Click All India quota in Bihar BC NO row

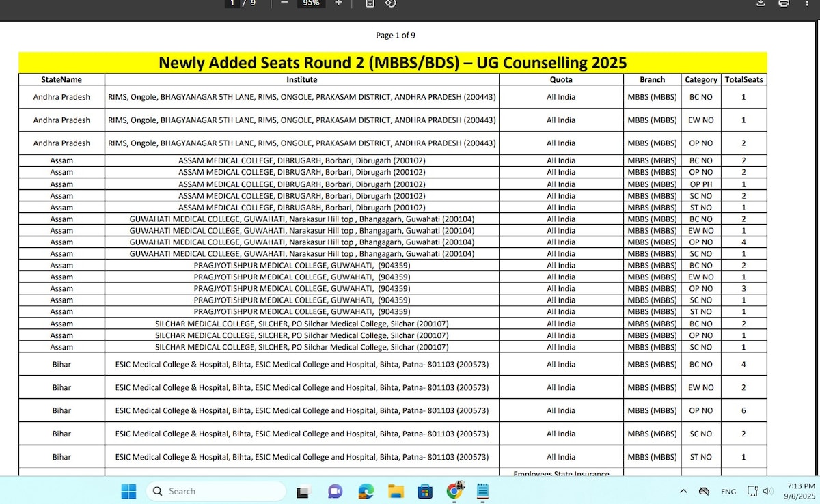(561, 365)
